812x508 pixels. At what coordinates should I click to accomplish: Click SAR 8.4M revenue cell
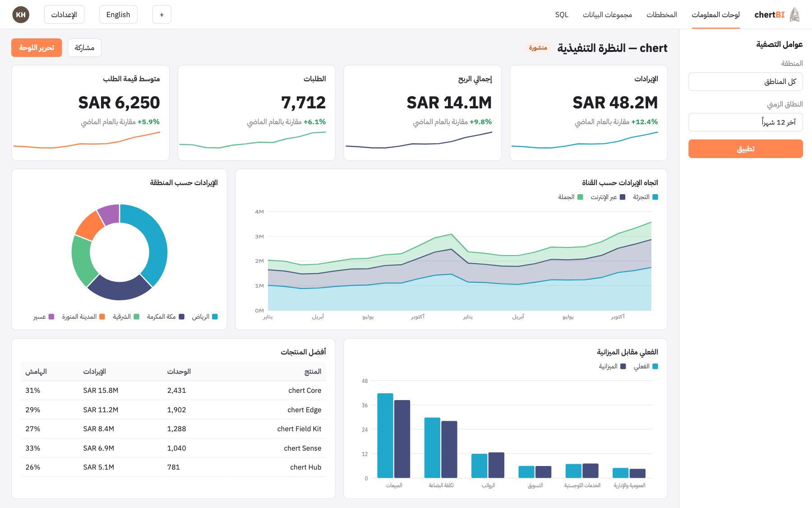pyautogui.click(x=99, y=429)
